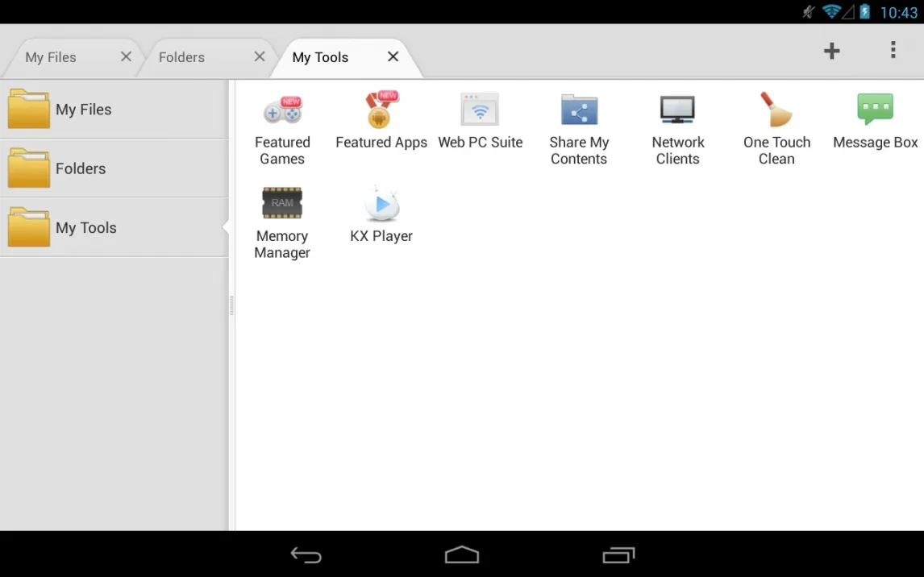Open Featured Games tool
924x577 pixels.
pos(282,129)
